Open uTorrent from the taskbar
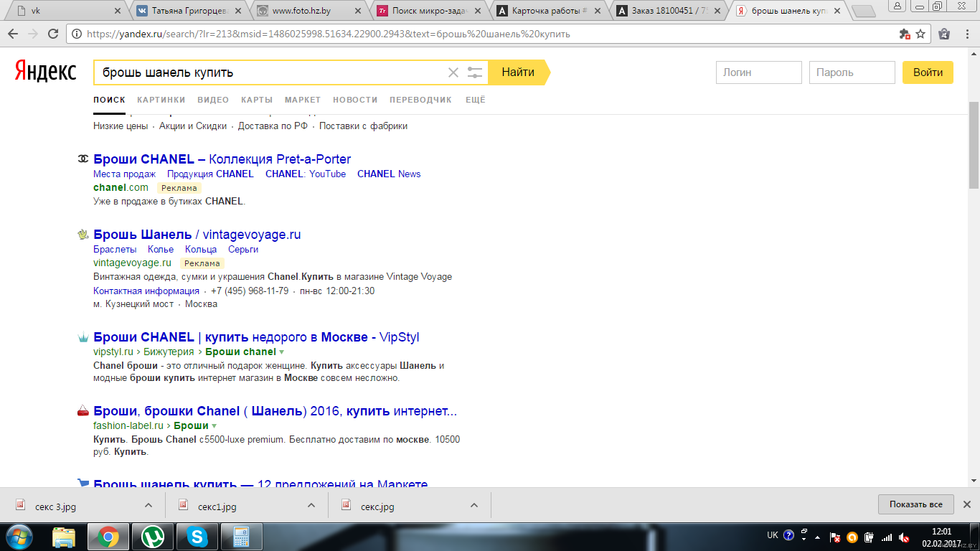 152,537
